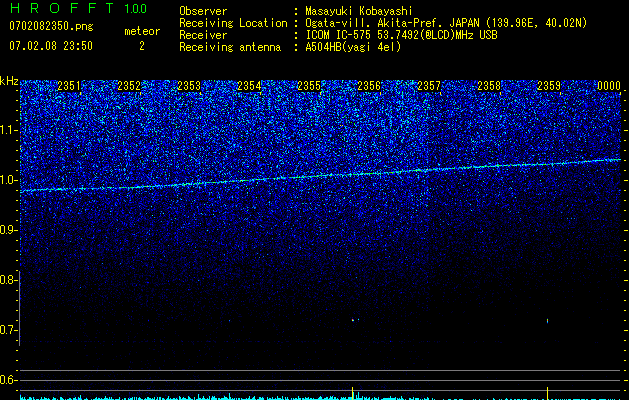Select the filename 0702082350.png

[x=51, y=26]
